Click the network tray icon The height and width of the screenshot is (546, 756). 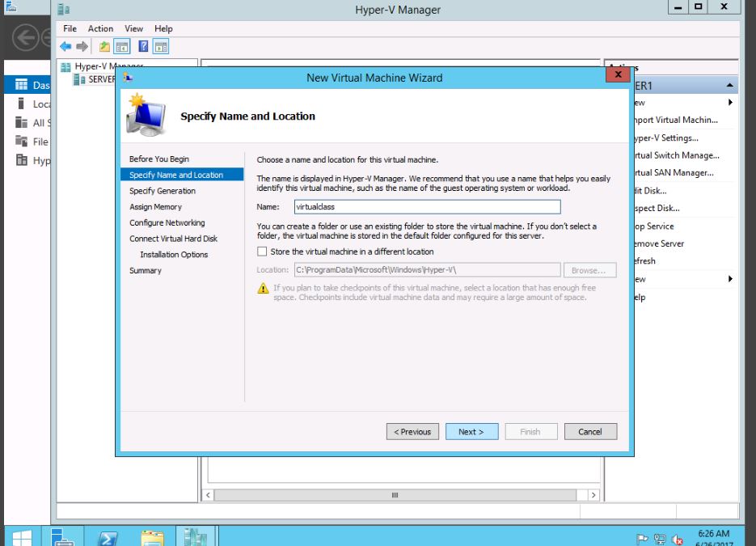[660, 539]
